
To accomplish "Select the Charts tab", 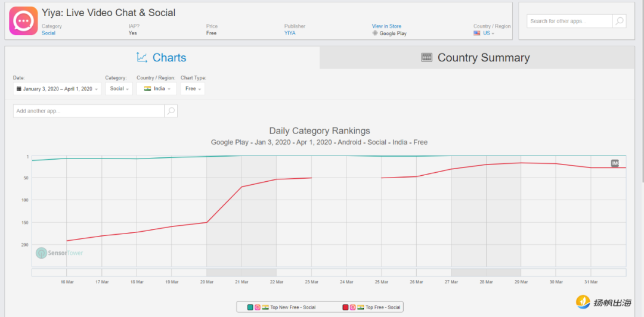I will [162, 58].
